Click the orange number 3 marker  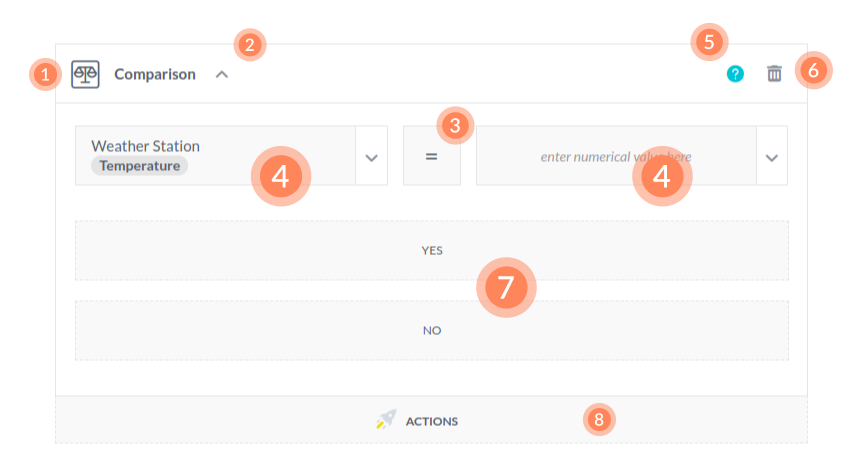[x=455, y=125]
